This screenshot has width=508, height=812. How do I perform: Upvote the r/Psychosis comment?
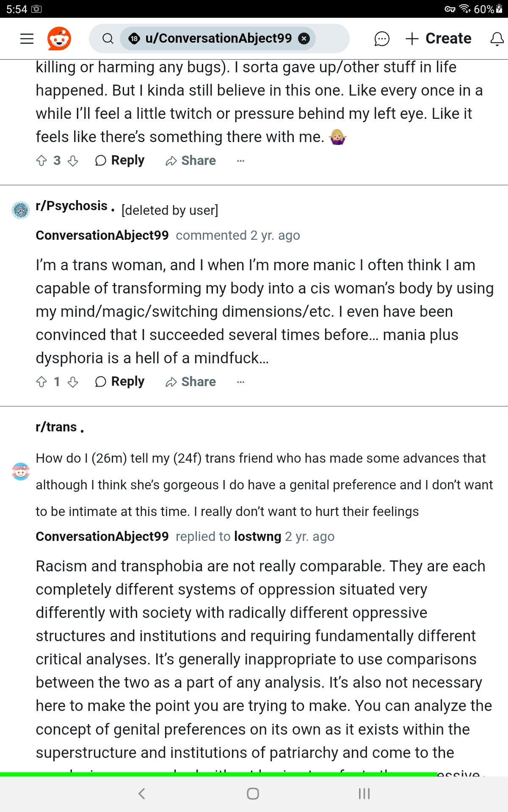tap(41, 382)
